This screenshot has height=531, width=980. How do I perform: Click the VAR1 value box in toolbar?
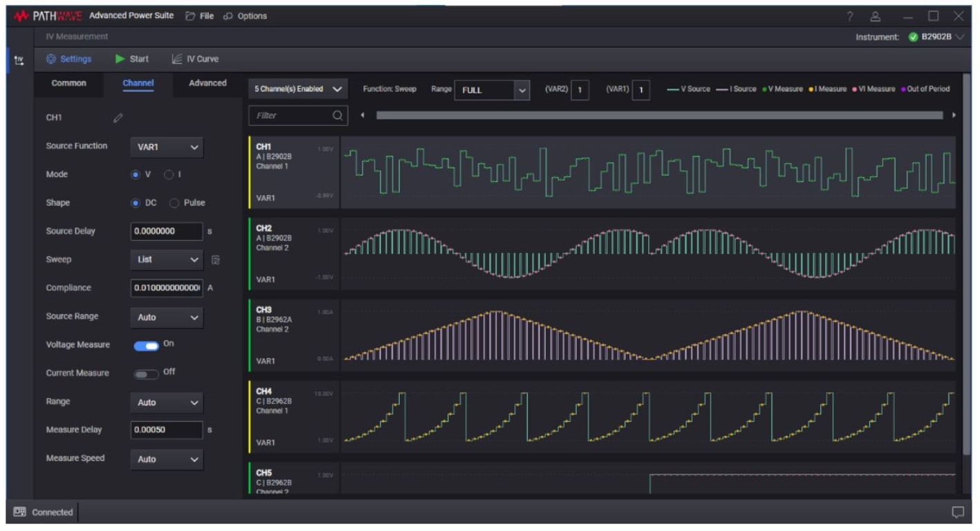tap(640, 90)
